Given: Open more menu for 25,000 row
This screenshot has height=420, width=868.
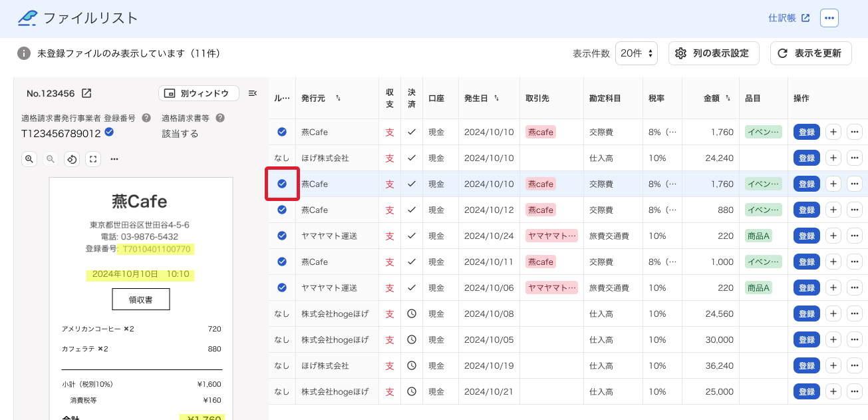Looking at the screenshot, I should point(855,391).
